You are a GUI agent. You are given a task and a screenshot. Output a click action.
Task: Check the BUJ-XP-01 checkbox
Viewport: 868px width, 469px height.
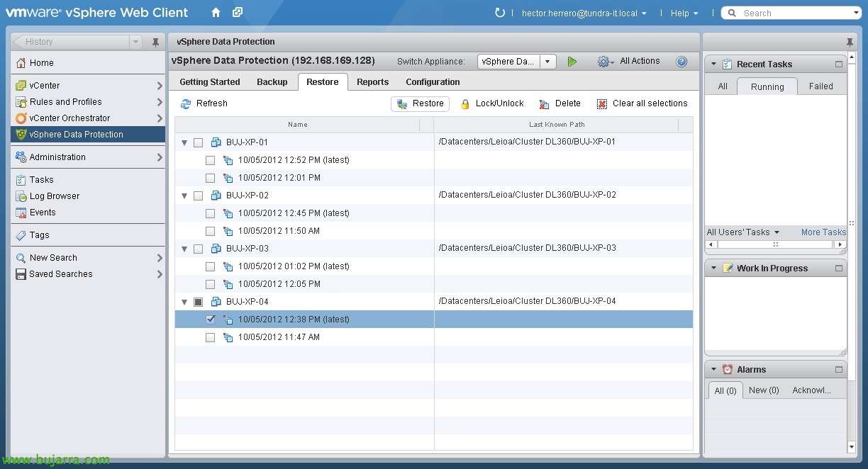click(199, 142)
